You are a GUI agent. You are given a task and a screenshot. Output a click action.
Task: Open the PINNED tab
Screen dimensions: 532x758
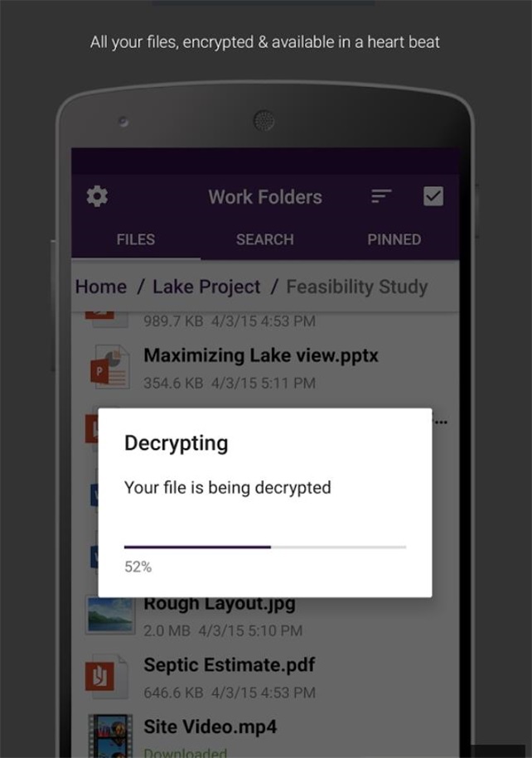pyautogui.click(x=394, y=239)
